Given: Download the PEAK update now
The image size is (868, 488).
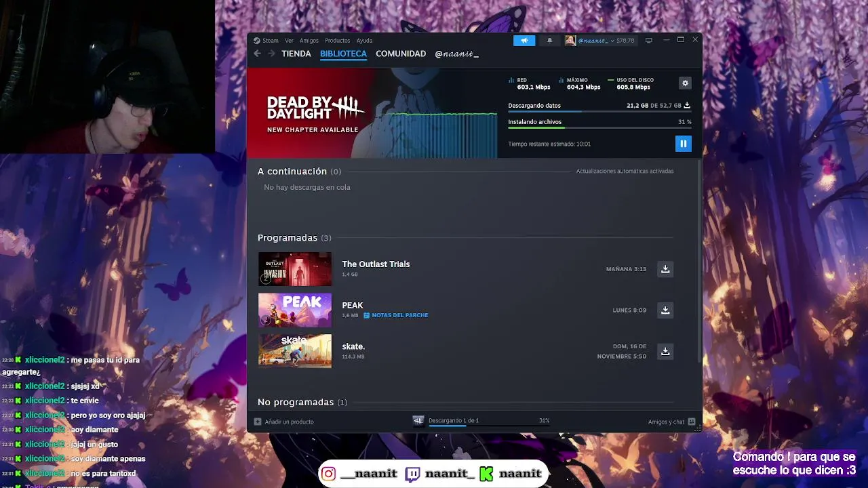Looking at the screenshot, I should (665, 310).
